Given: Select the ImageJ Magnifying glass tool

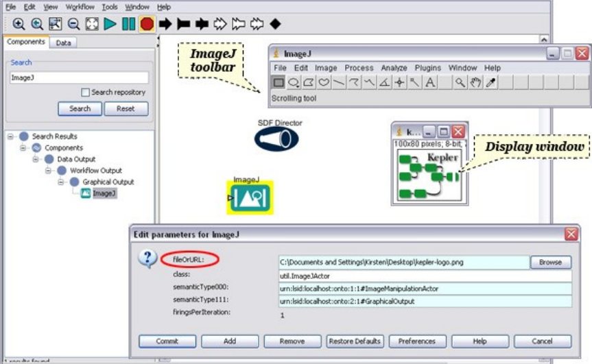Looking at the screenshot, I should click(460, 82).
